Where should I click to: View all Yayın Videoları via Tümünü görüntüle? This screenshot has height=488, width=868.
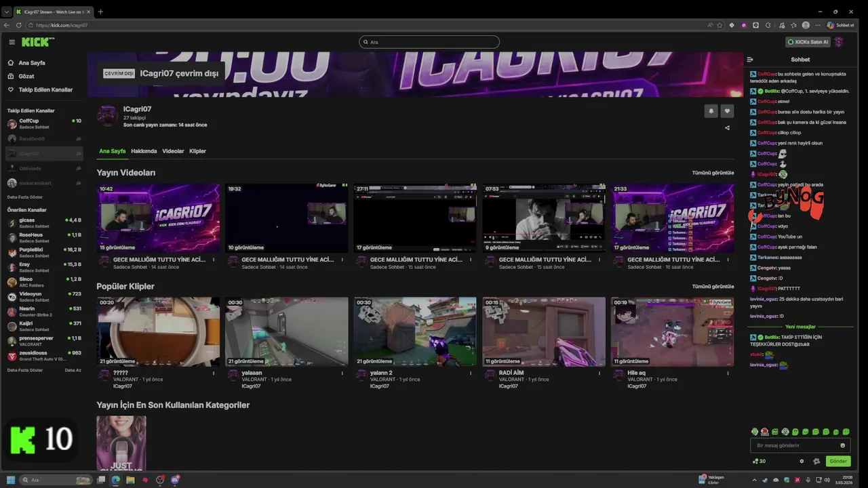click(713, 173)
